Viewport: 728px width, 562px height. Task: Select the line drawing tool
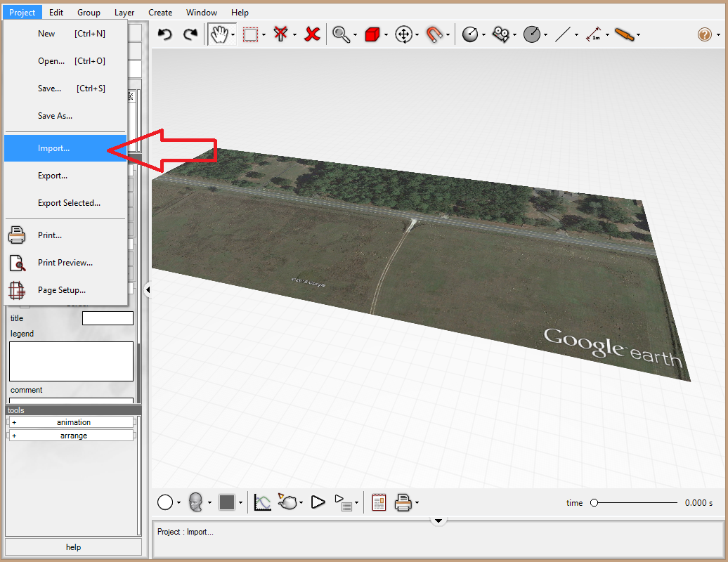(563, 35)
